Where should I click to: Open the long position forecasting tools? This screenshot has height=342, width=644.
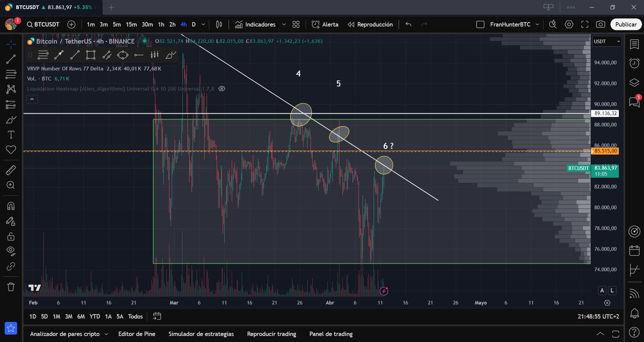11,105
